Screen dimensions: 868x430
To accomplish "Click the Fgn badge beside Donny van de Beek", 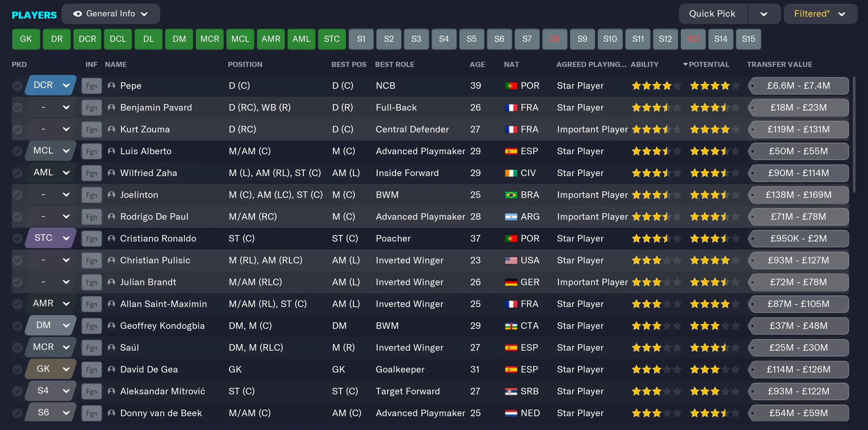I will pyautogui.click(x=91, y=413).
